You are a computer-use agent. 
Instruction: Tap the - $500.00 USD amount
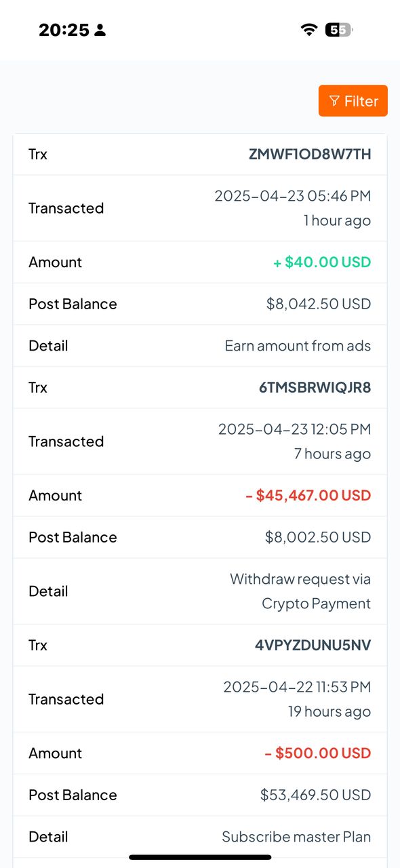coord(318,753)
